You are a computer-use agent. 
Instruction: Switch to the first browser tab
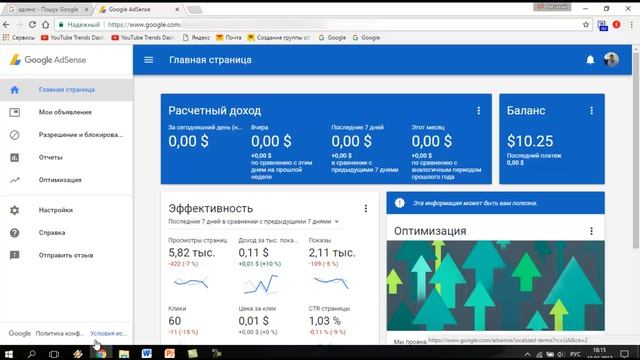48,9
